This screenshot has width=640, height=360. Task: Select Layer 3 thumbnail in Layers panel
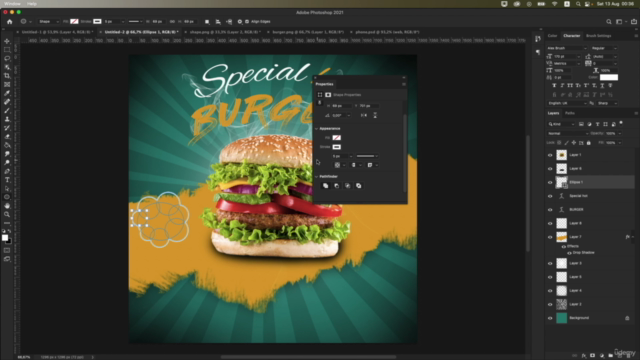coord(562,263)
